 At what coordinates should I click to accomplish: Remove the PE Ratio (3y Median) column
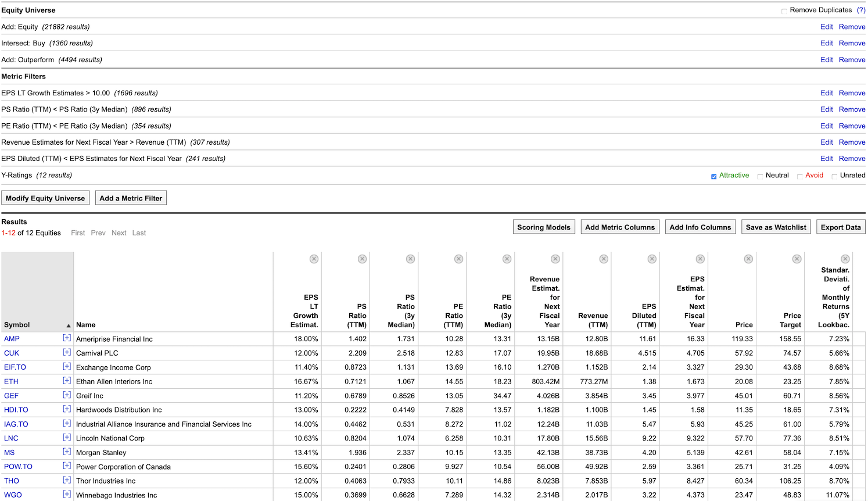coord(507,259)
